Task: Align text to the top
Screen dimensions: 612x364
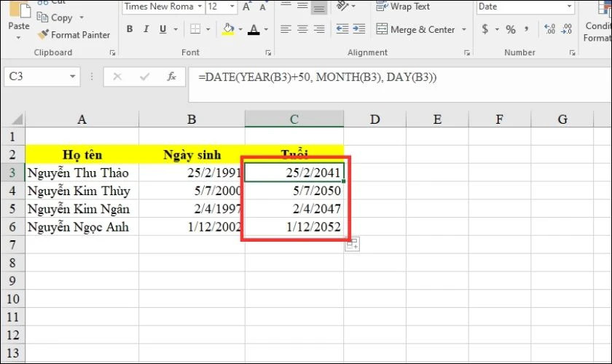Action: pyautogui.click(x=286, y=6)
